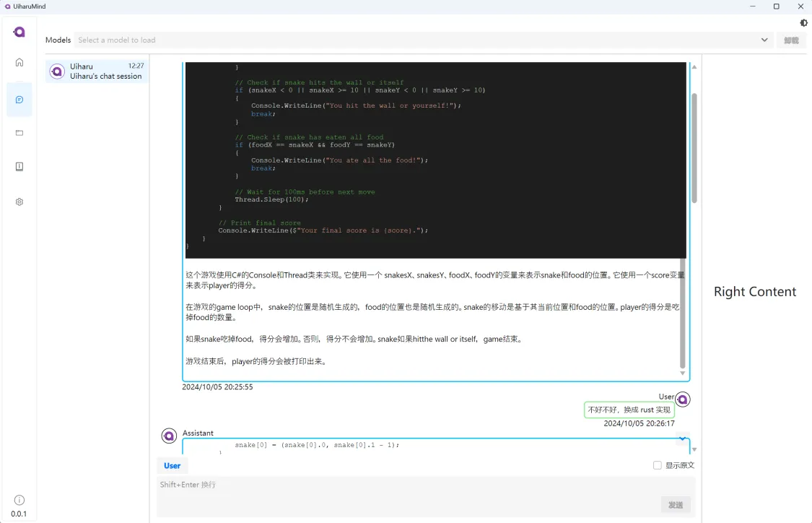Select the User tab above input

pyautogui.click(x=173, y=466)
